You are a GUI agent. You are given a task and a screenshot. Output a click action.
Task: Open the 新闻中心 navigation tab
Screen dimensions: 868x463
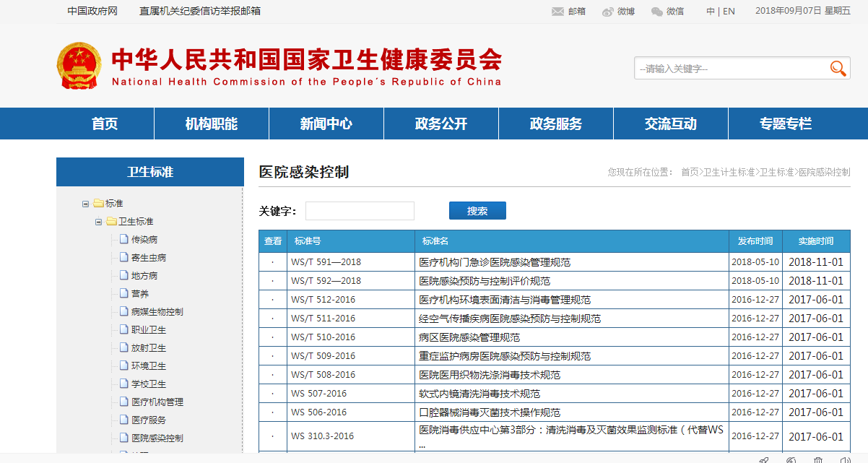pyautogui.click(x=326, y=124)
